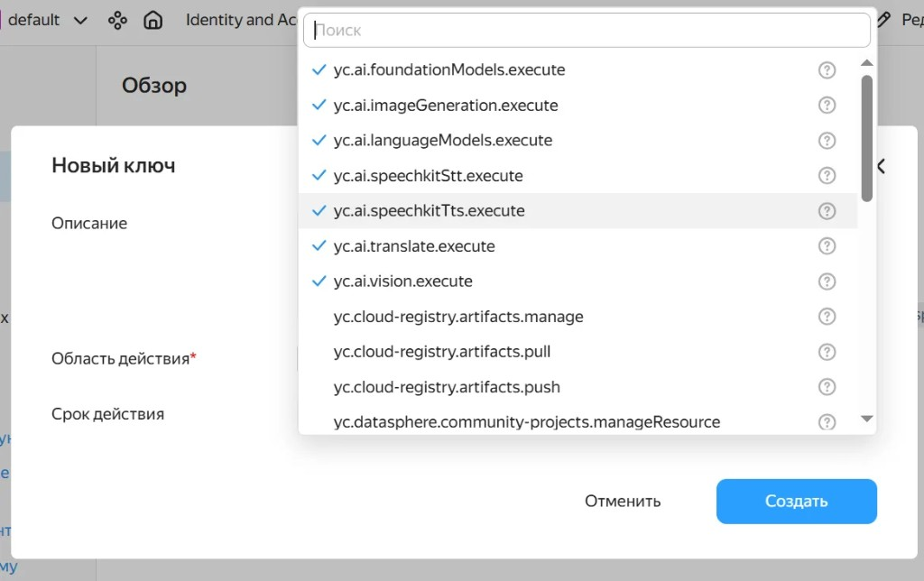This screenshot has width=924, height=581.
Task: Open help for yc.cloud-registry.artifacts.pull
Action: (827, 352)
